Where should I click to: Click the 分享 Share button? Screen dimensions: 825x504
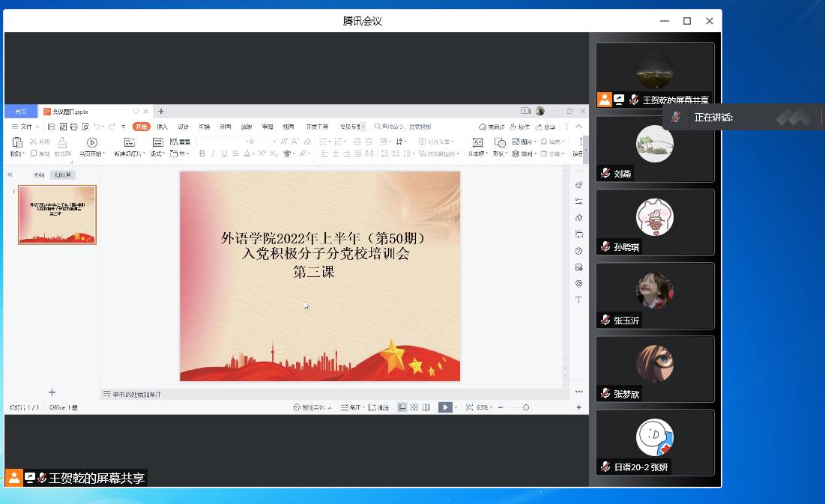tap(546, 127)
